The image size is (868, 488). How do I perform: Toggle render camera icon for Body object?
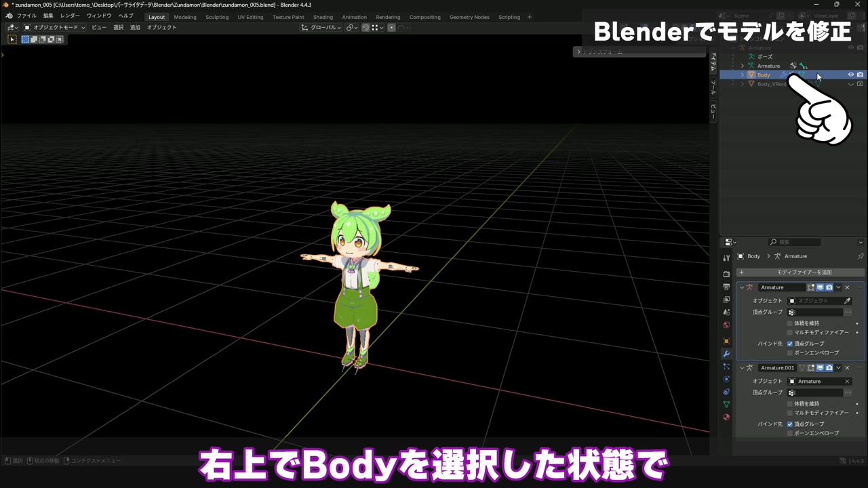pos(860,75)
